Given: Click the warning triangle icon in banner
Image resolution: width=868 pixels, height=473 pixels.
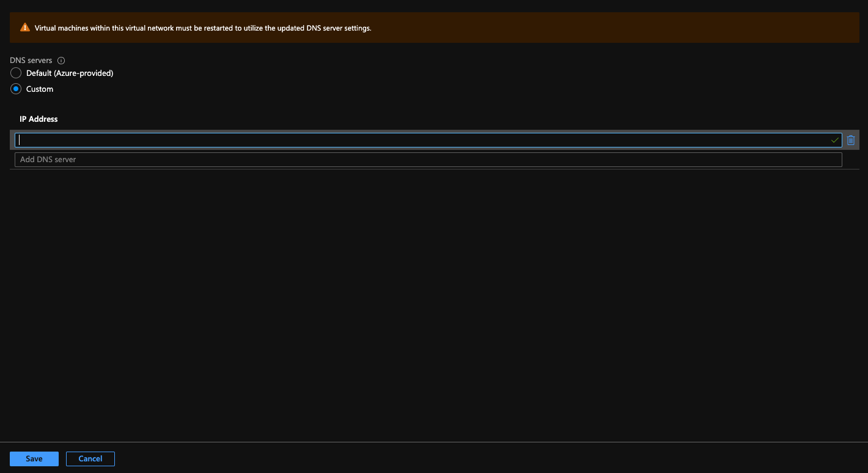Looking at the screenshot, I should click(24, 28).
